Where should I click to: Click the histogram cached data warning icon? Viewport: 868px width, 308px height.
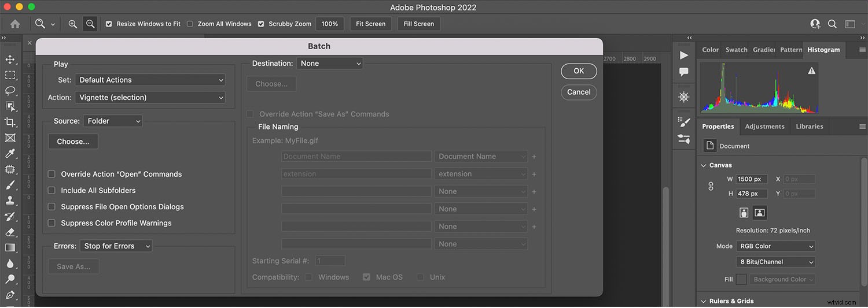(x=811, y=70)
